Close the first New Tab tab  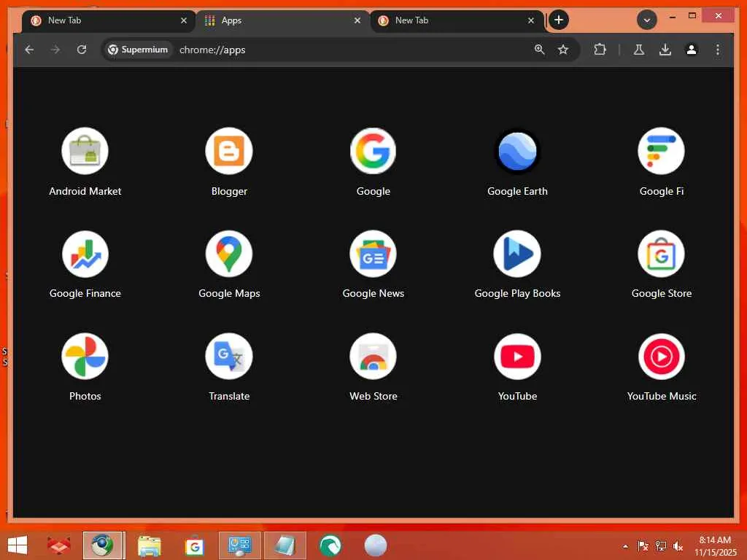click(x=184, y=20)
